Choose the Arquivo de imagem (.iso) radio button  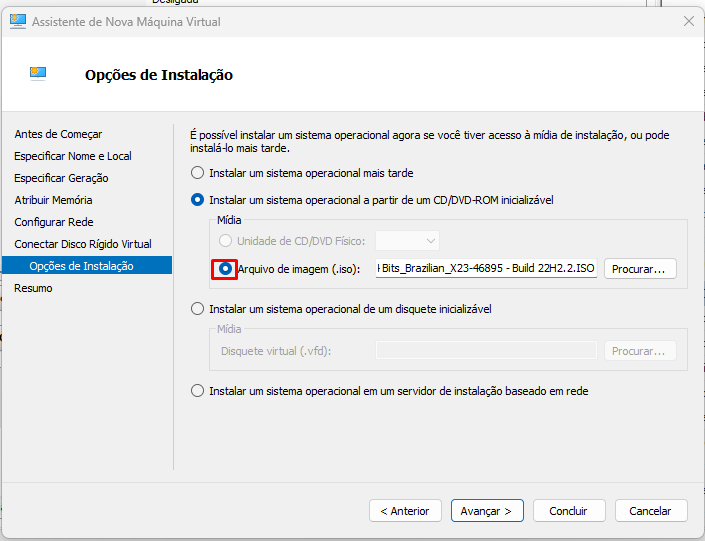pyautogui.click(x=226, y=269)
